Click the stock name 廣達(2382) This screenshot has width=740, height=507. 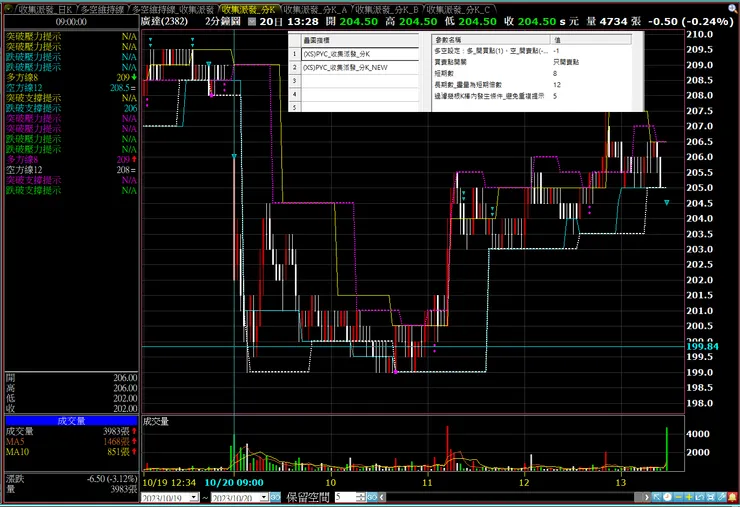point(164,21)
